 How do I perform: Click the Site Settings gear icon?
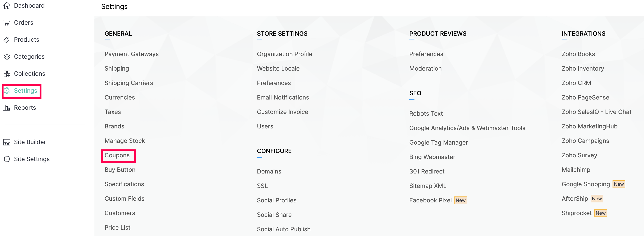(7, 159)
